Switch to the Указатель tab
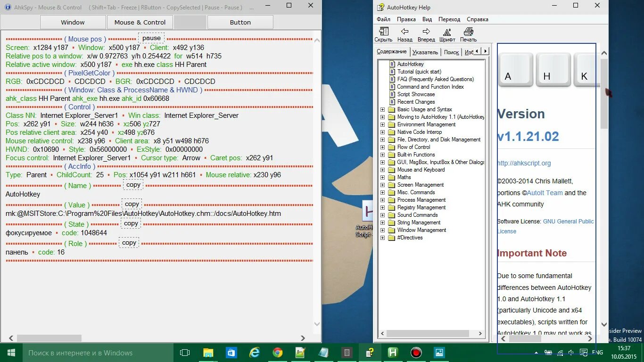644x362 pixels. click(425, 52)
